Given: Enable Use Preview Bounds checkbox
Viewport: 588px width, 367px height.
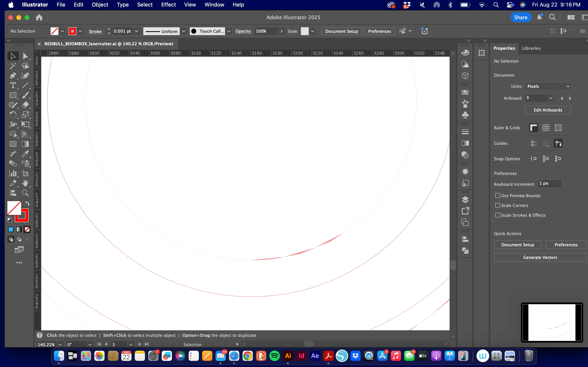Looking at the screenshot, I should (x=498, y=196).
